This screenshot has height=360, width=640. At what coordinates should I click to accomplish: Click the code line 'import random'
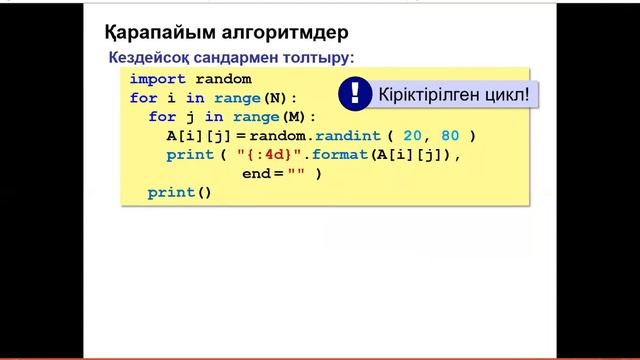click(x=191, y=79)
